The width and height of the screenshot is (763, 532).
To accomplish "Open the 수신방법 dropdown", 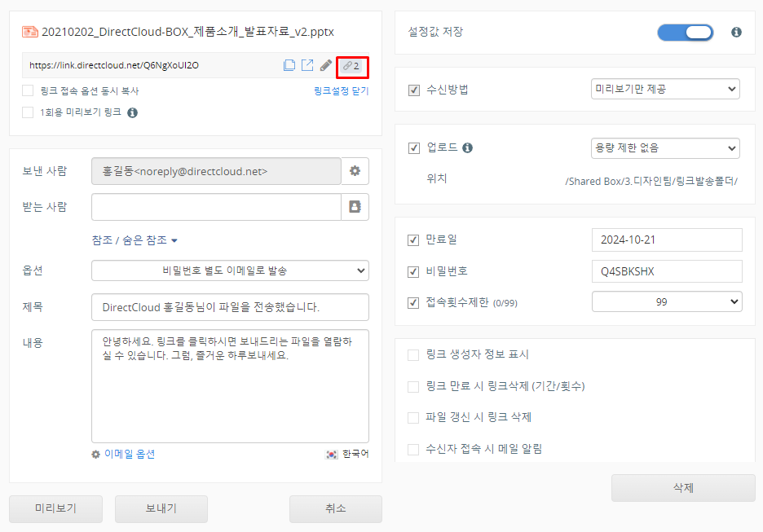I will click(665, 89).
